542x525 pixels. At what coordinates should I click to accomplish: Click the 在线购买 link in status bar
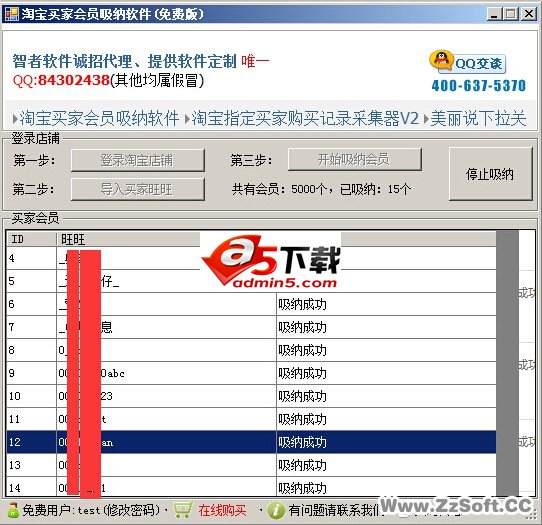coord(222,510)
